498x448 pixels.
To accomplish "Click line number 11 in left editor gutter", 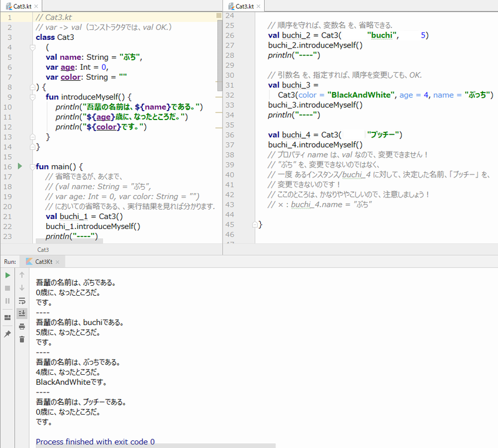I will (8, 117).
